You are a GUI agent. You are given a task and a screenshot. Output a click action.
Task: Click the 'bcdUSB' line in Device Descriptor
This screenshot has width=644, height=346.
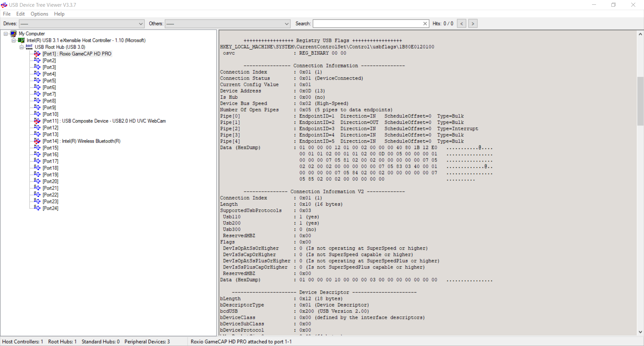coord(294,311)
